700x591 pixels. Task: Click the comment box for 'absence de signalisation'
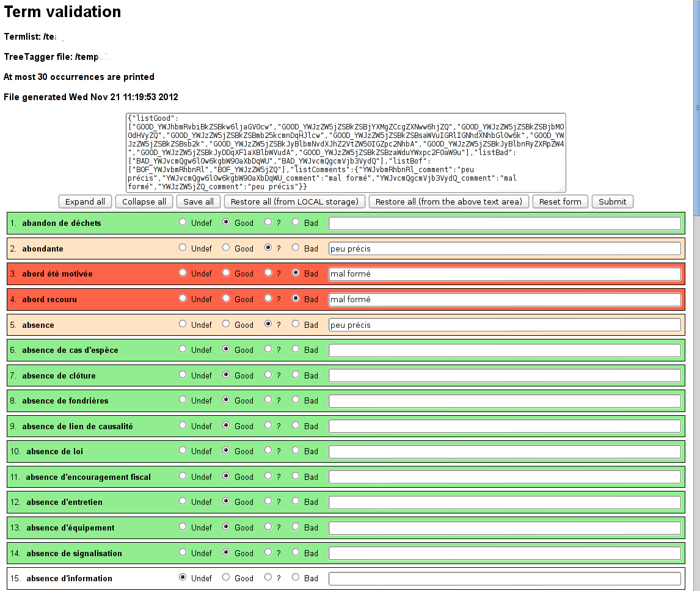pos(505,553)
